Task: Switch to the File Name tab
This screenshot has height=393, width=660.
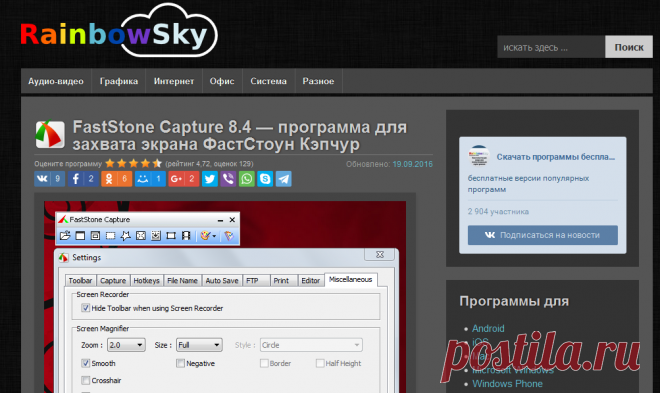Action: point(182,281)
